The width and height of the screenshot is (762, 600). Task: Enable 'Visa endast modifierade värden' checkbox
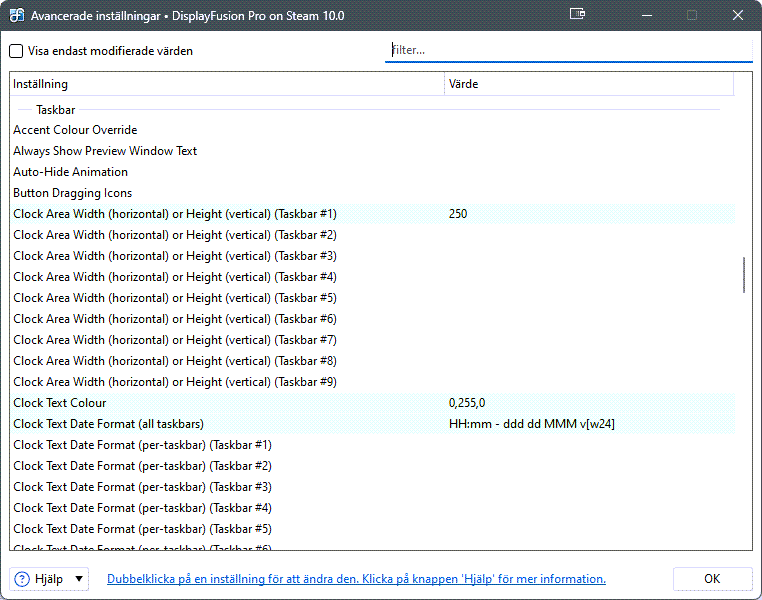click(x=16, y=51)
